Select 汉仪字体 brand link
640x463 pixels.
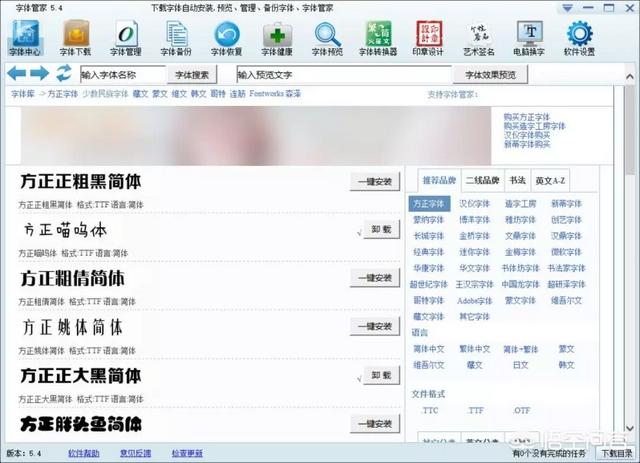[x=473, y=203]
